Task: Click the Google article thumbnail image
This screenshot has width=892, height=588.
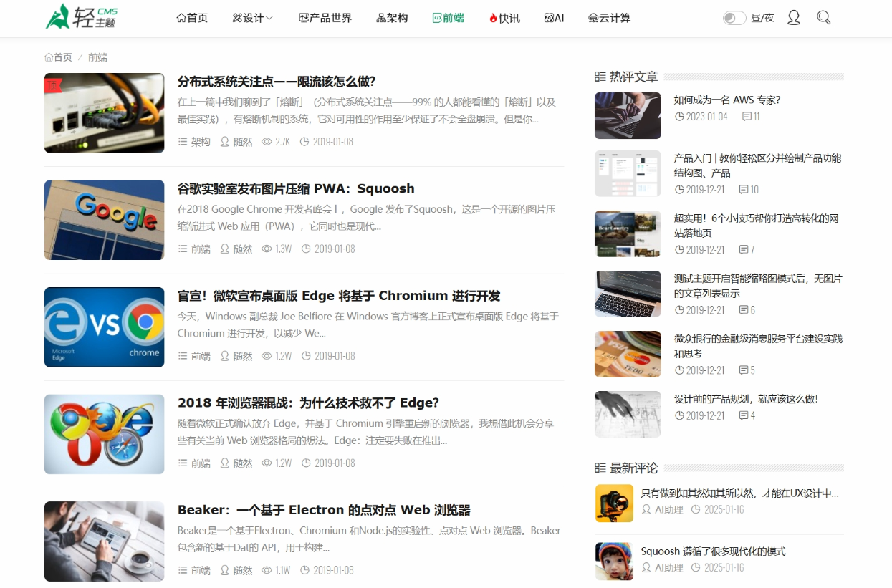Action: click(x=104, y=220)
